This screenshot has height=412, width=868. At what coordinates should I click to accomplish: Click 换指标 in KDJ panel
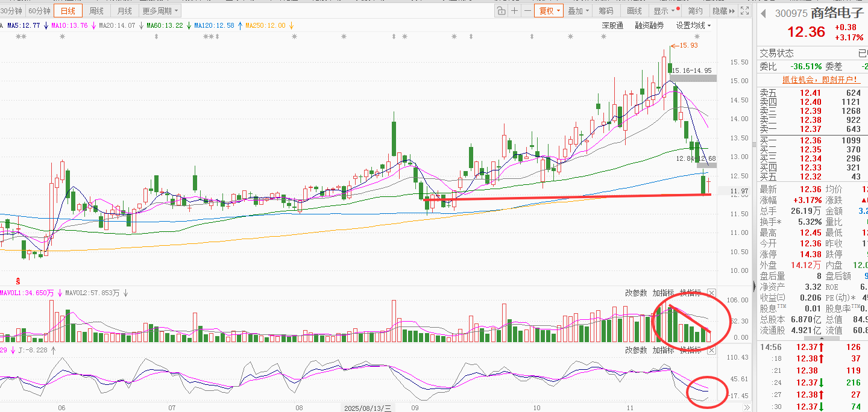(690, 350)
